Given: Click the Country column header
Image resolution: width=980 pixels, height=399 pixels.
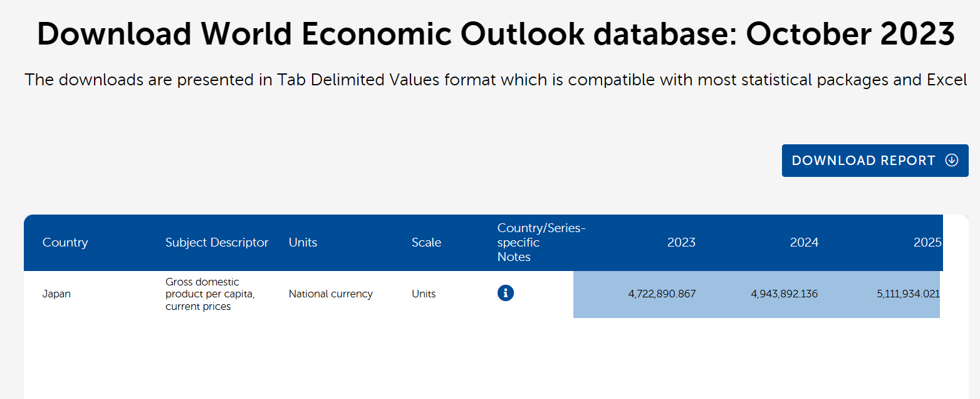Looking at the screenshot, I should 65,243.
